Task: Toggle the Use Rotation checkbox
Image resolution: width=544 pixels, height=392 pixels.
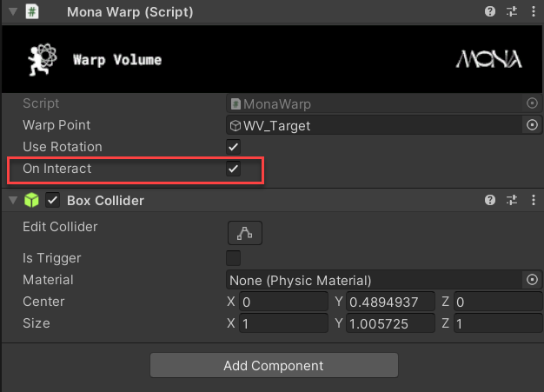Action: (233, 147)
